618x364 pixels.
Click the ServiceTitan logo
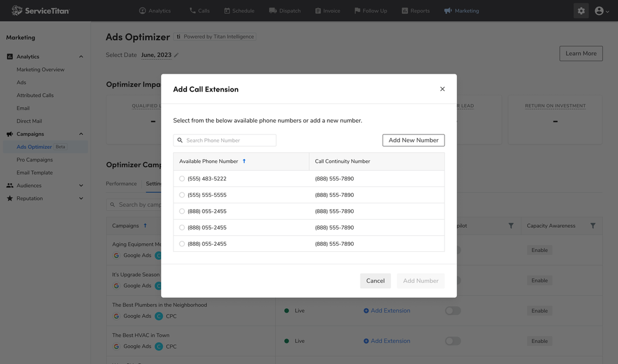pyautogui.click(x=40, y=11)
